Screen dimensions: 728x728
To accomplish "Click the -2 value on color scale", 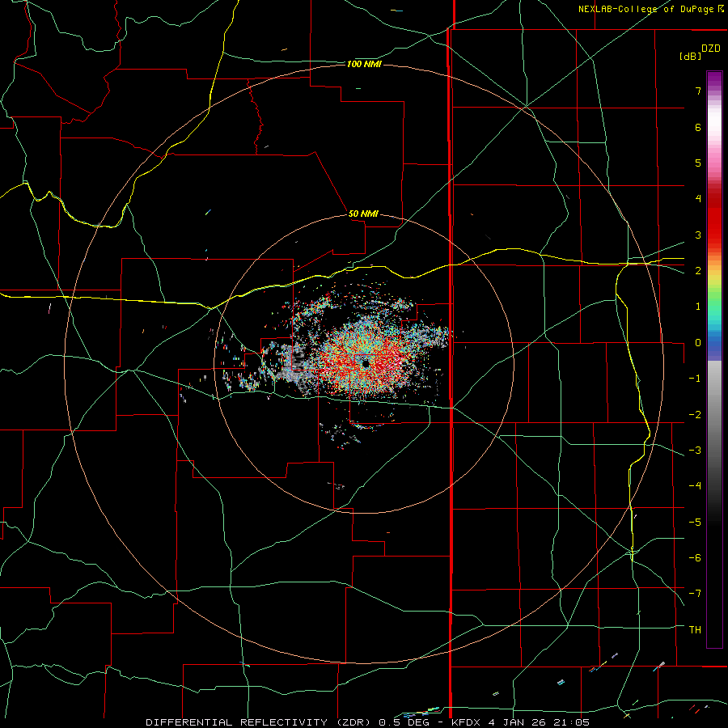I will point(695,415).
